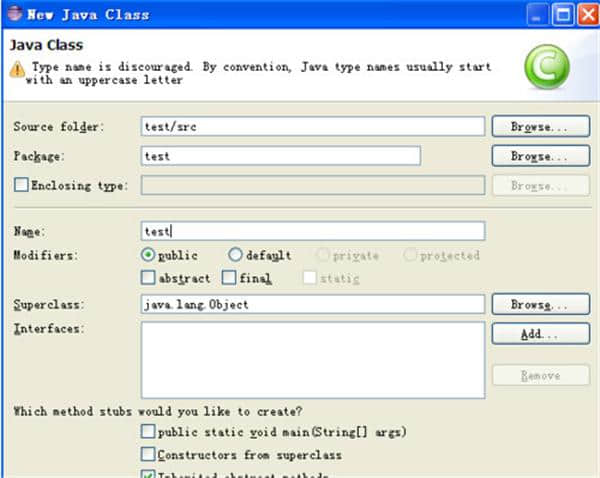The width and height of the screenshot is (600, 478).
Task: Click the Superclass input field
Action: click(x=313, y=304)
